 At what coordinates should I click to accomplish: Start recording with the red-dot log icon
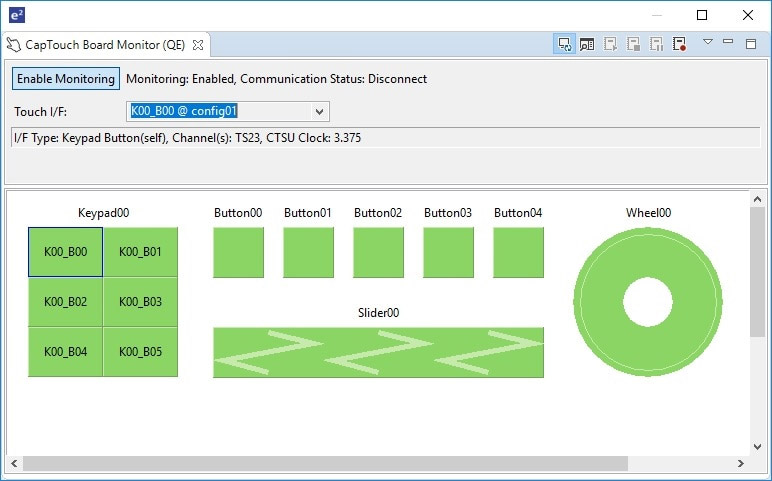click(x=679, y=44)
